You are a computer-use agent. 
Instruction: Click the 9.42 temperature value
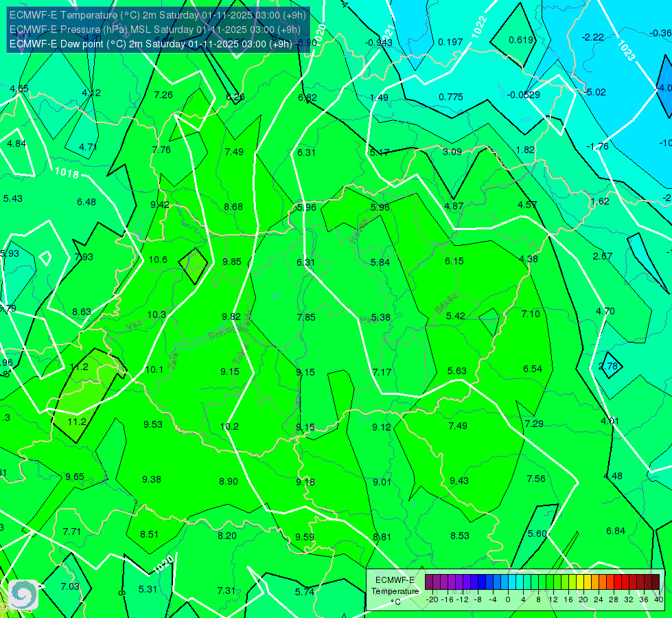[x=160, y=205]
